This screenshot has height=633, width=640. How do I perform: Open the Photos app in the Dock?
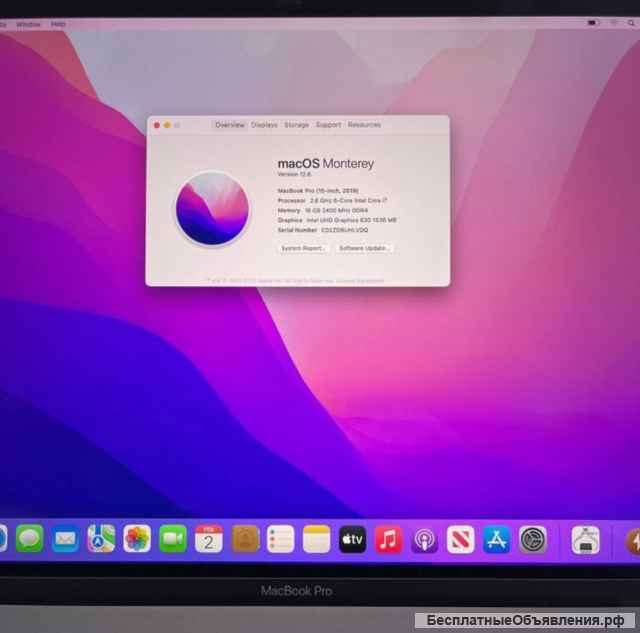pyautogui.click(x=137, y=539)
